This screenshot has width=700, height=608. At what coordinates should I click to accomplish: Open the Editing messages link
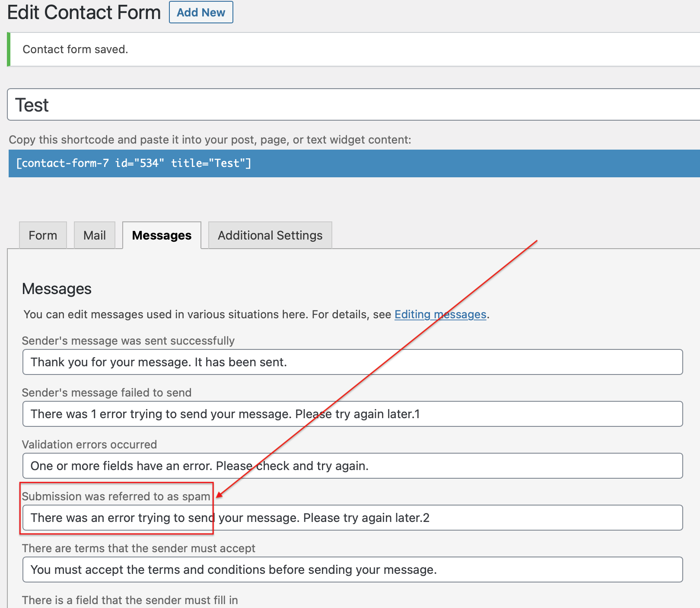(x=440, y=314)
